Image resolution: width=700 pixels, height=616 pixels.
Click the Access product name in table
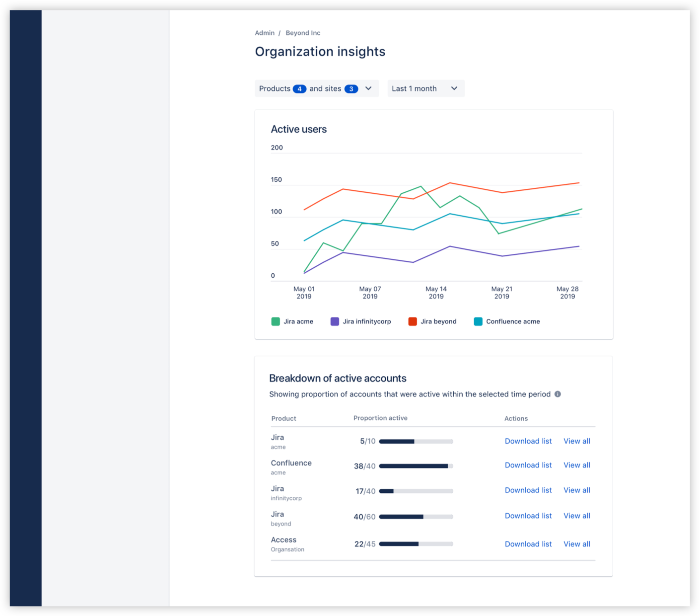pos(283,539)
